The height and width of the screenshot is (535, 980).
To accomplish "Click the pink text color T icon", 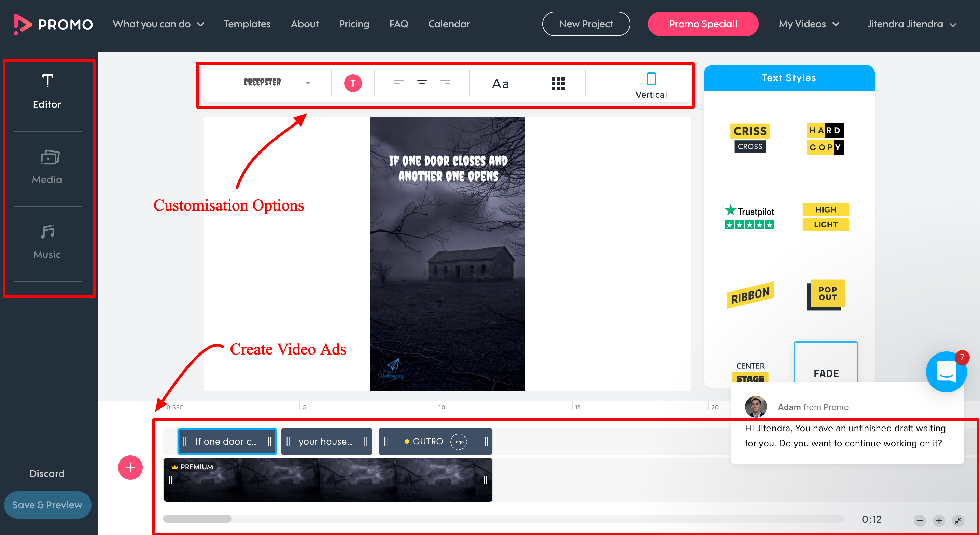I will point(353,83).
